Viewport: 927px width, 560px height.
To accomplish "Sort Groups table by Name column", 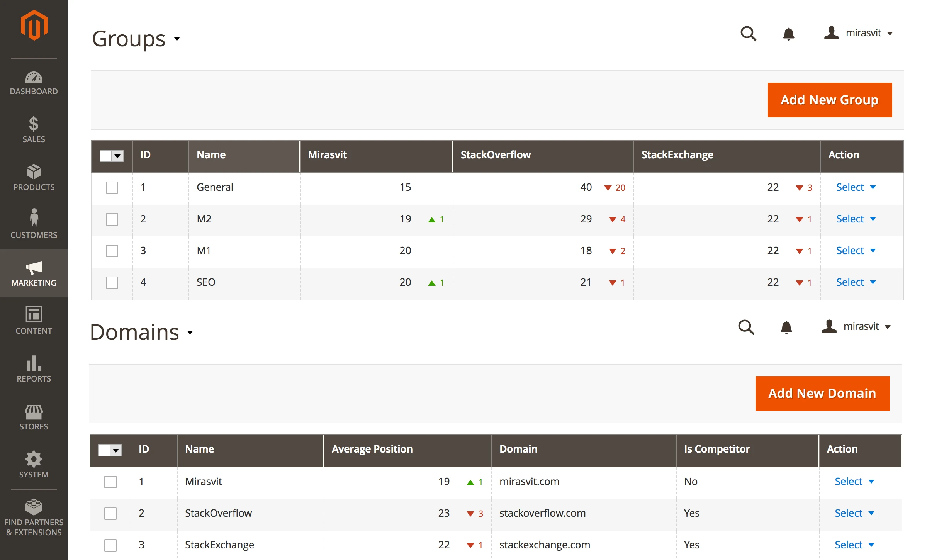I will point(244,156).
